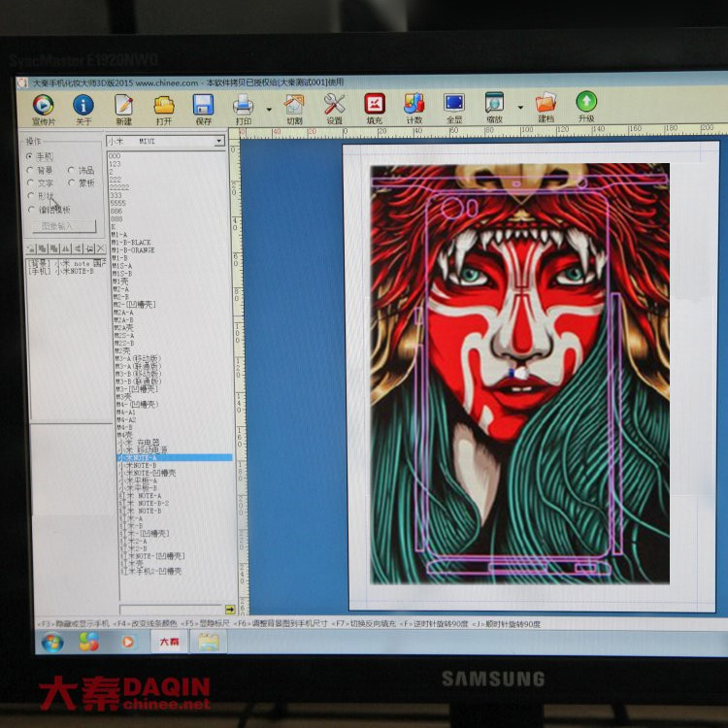The width and height of the screenshot is (728, 728).
Task: Select layer [背景] 小米 note 国产
Action: tap(66, 263)
